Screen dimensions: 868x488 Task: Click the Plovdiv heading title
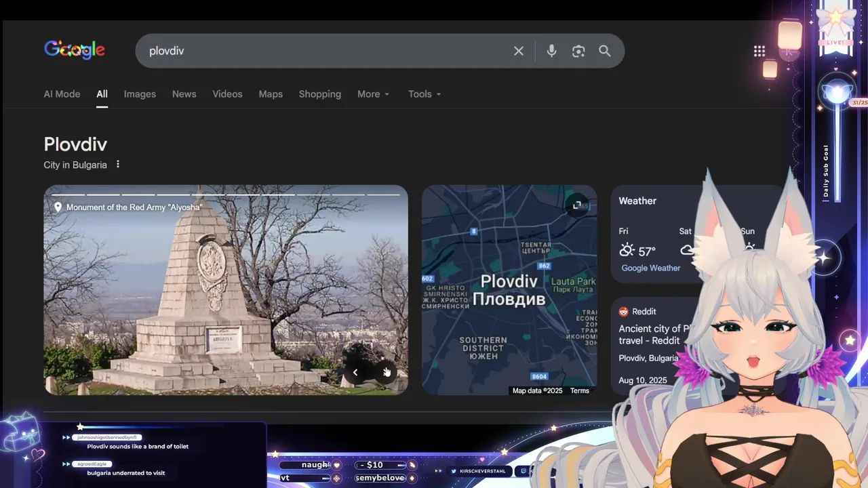point(75,144)
